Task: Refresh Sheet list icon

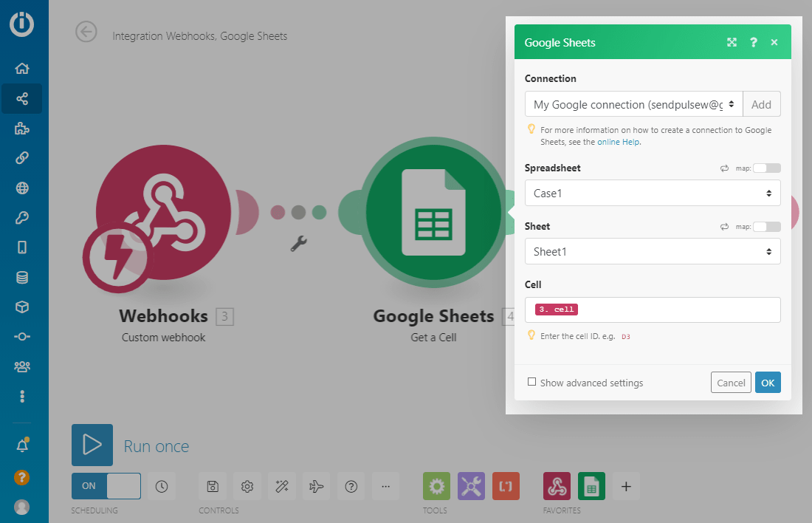Action: click(724, 227)
